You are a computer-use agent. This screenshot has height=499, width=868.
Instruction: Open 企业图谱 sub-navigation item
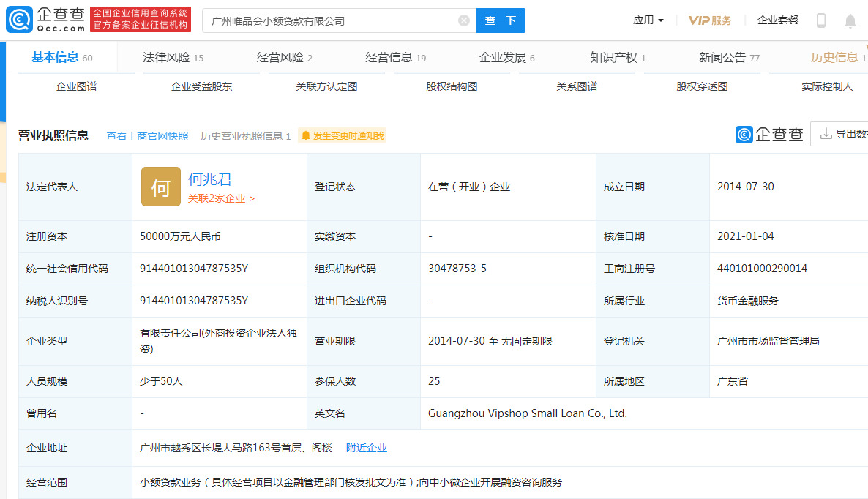point(76,87)
